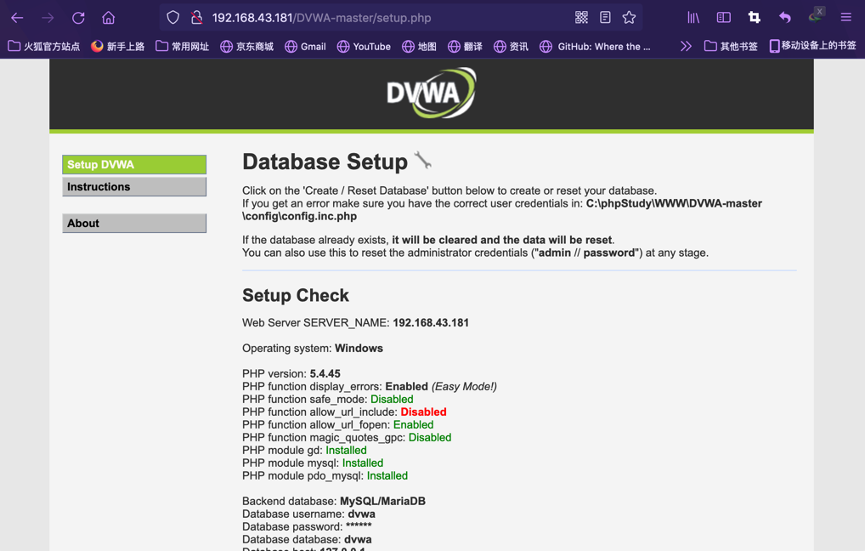View the insecure connection lock icon

[196, 18]
